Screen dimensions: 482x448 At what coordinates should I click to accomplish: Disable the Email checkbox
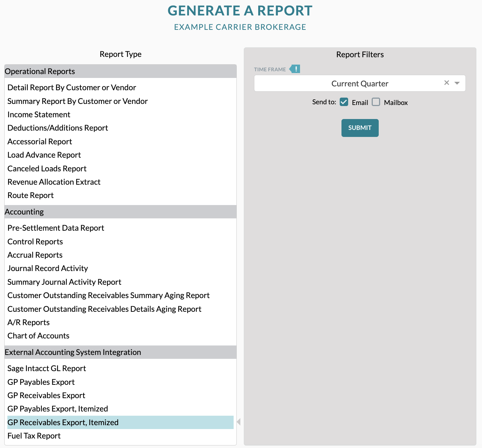point(344,102)
